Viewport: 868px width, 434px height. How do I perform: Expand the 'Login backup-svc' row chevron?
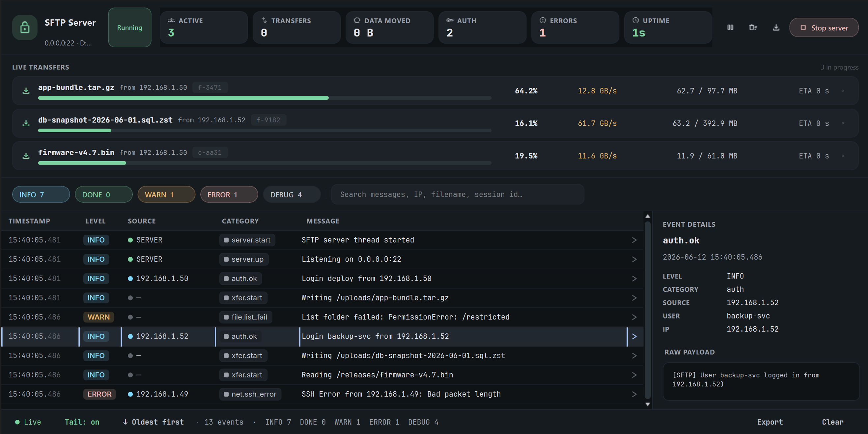click(x=634, y=336)
